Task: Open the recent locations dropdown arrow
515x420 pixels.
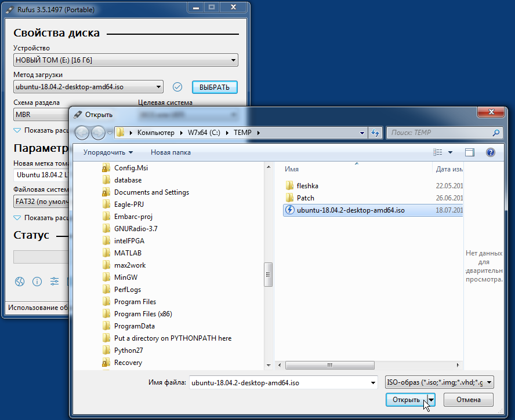Action: pyautogui.click(x=110, y=133)
